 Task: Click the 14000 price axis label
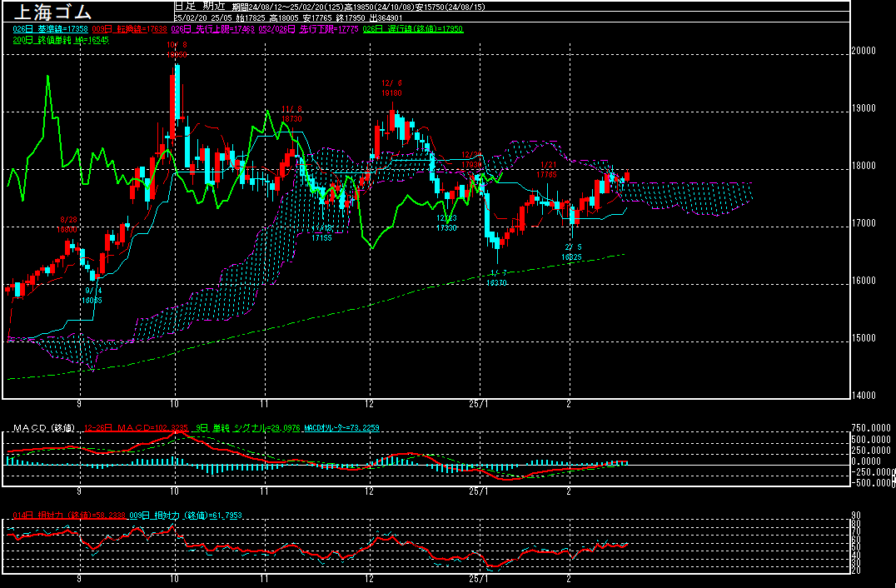864,396
